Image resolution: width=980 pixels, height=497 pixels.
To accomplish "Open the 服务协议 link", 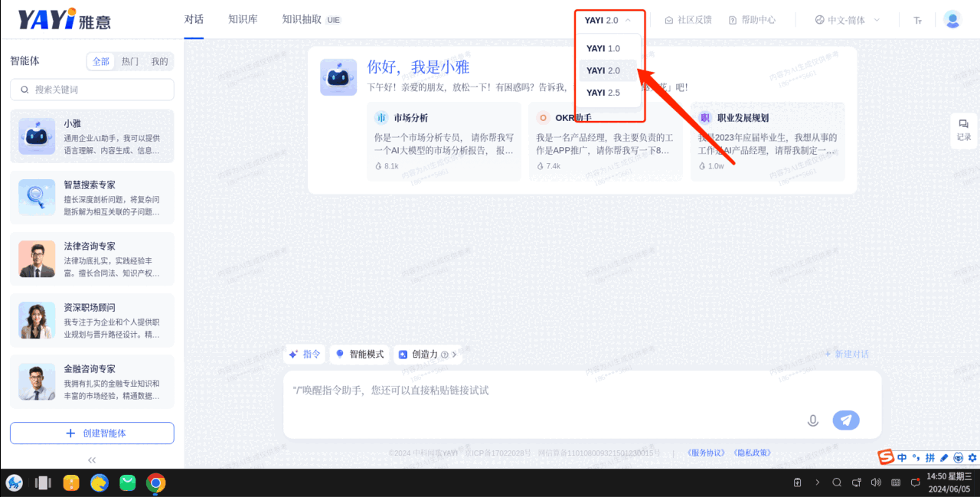I will tap(705, 453).
